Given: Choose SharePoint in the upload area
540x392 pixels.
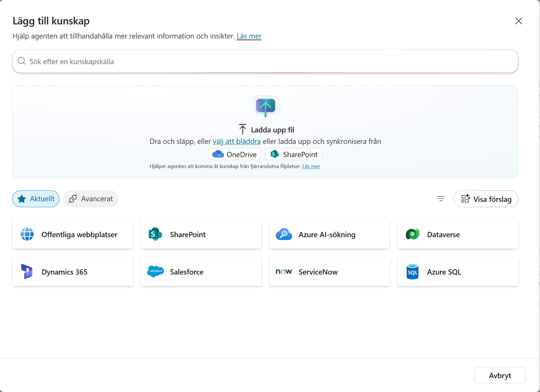Looking at the screenshot, I should (x=294, y=154).
